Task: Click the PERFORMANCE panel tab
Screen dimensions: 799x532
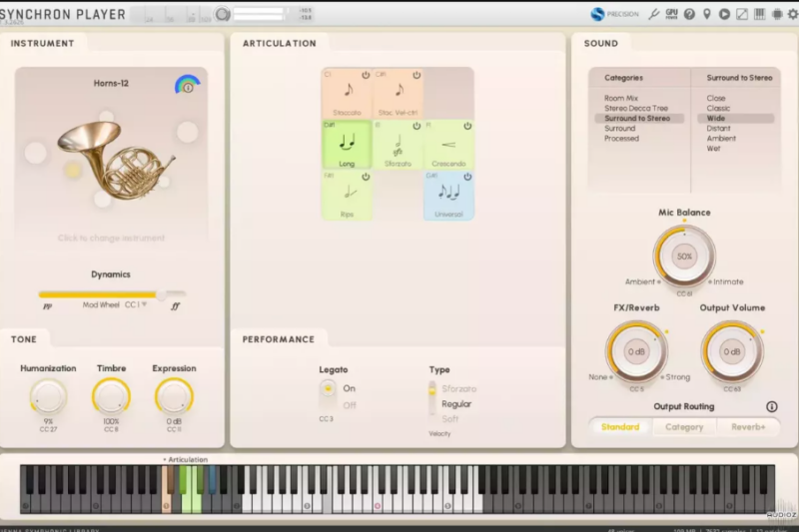Action: pos(279,339)
